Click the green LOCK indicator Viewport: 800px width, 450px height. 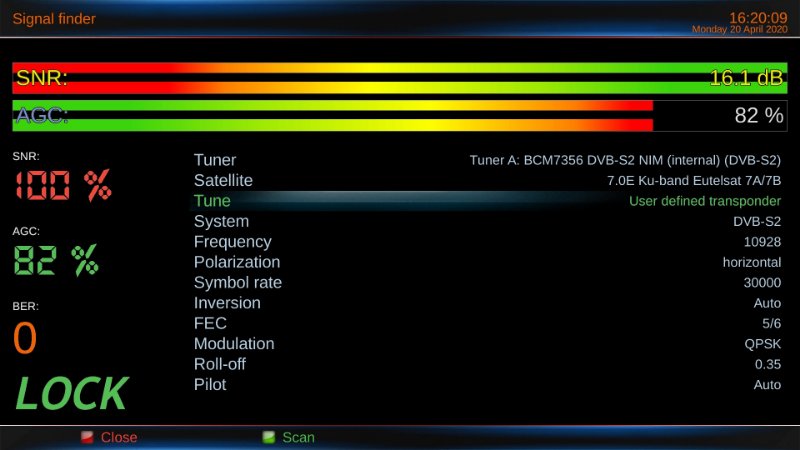tap(71, 393)
